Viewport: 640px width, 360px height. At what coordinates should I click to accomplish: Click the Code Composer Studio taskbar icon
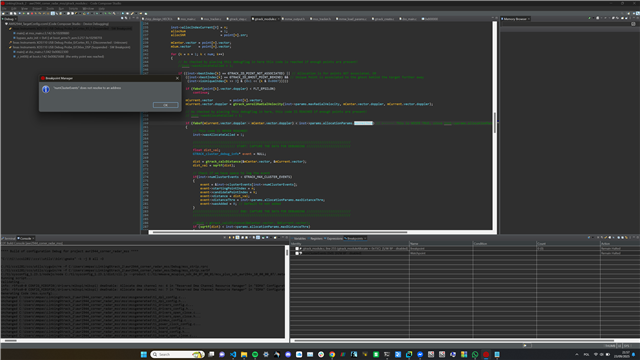coord(486,354)
